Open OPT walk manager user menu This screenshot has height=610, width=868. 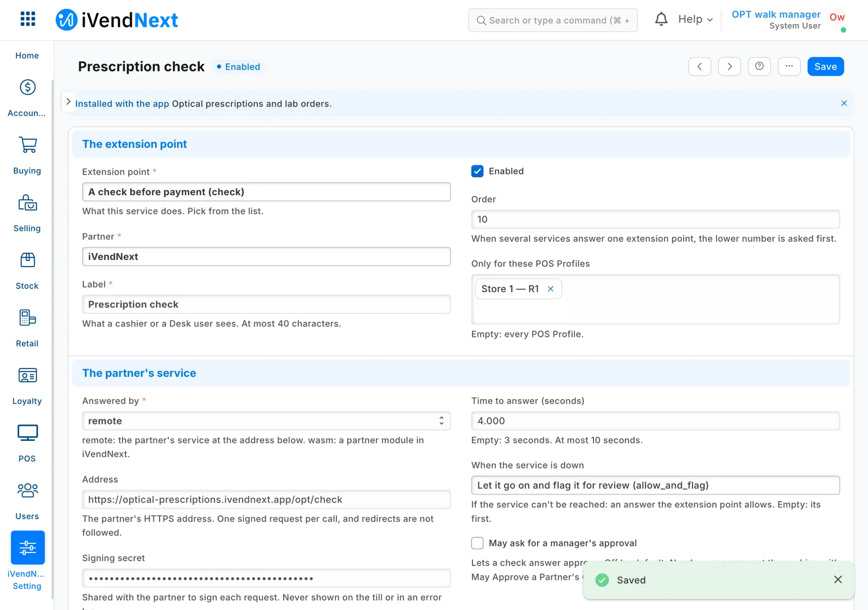point(789,20)
